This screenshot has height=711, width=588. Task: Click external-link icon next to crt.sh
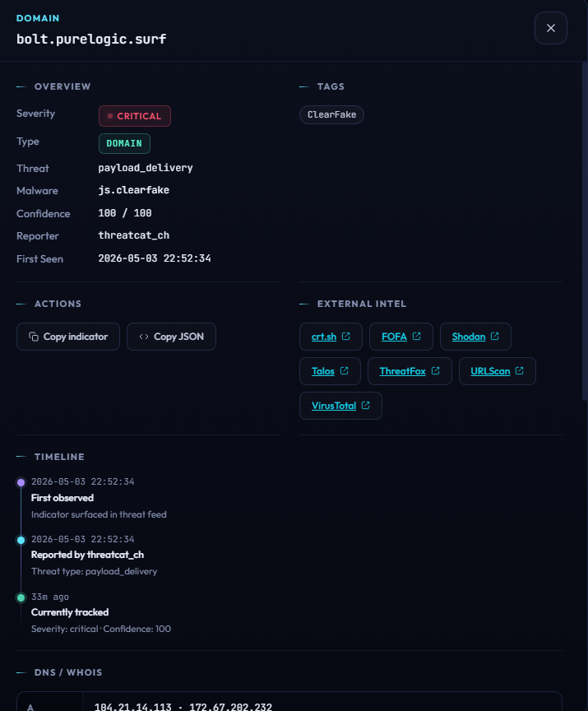[346, 336]
